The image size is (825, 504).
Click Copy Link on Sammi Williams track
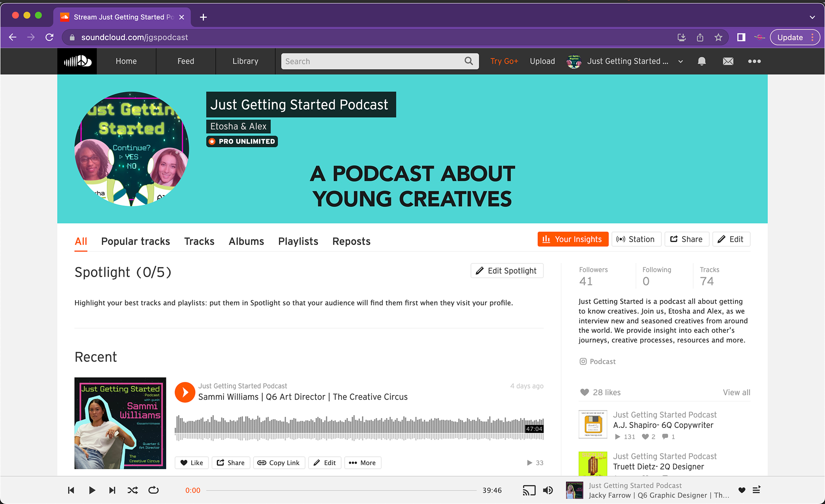click(279, 463)
